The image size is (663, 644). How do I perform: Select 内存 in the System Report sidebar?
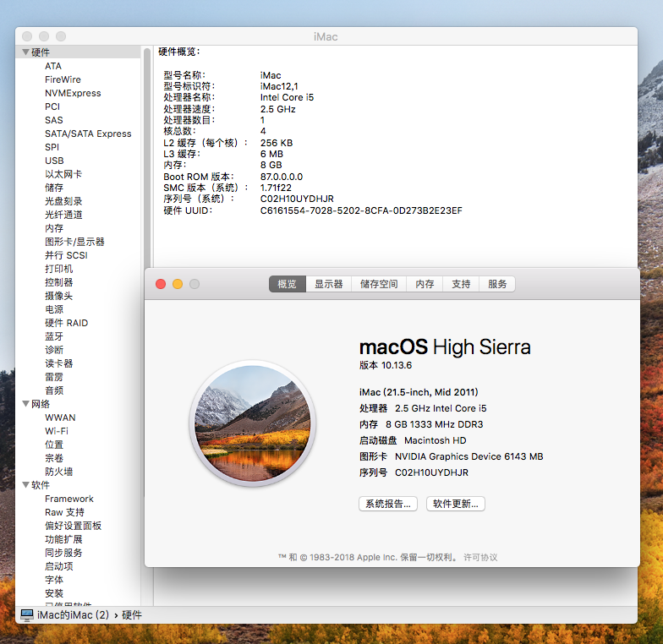[54, 228]
